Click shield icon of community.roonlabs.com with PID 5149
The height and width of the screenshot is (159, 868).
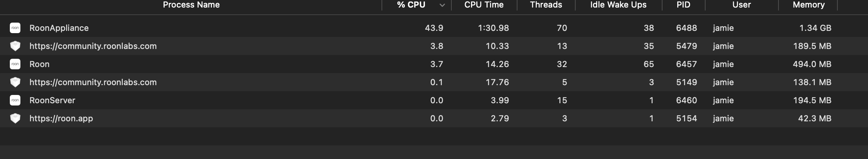[15, 82]
